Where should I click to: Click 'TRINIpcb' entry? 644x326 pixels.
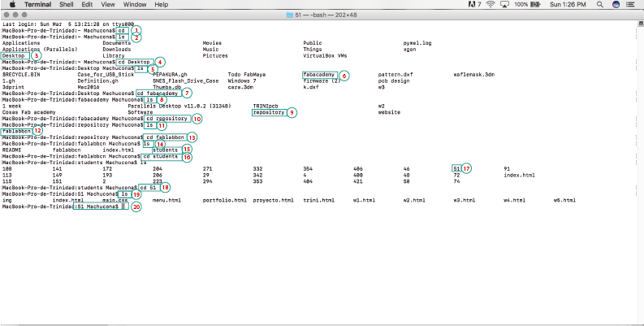[266, 106]
